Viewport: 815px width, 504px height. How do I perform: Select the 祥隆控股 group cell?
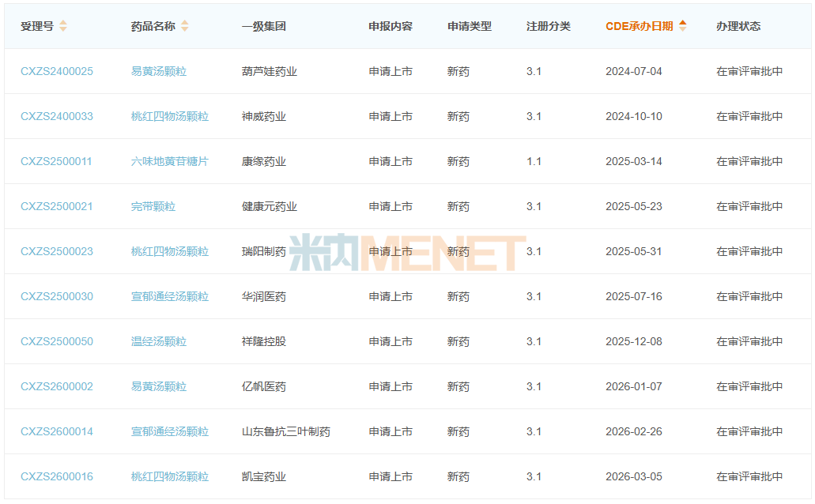coord(263,341)
